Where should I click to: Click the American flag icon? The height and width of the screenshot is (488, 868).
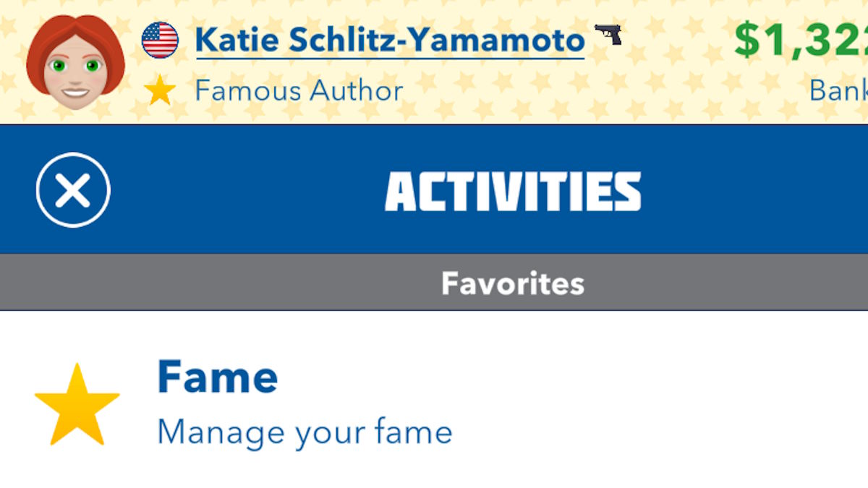[x=160, y=40]
